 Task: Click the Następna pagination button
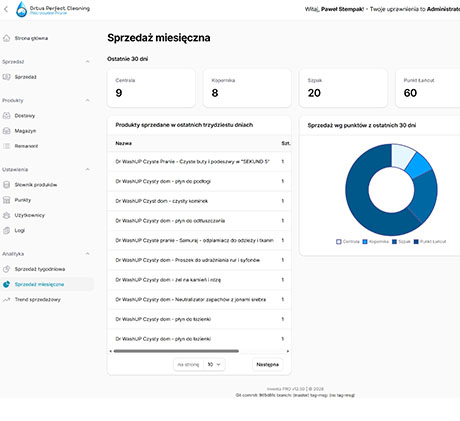click(x=267, y=364)
